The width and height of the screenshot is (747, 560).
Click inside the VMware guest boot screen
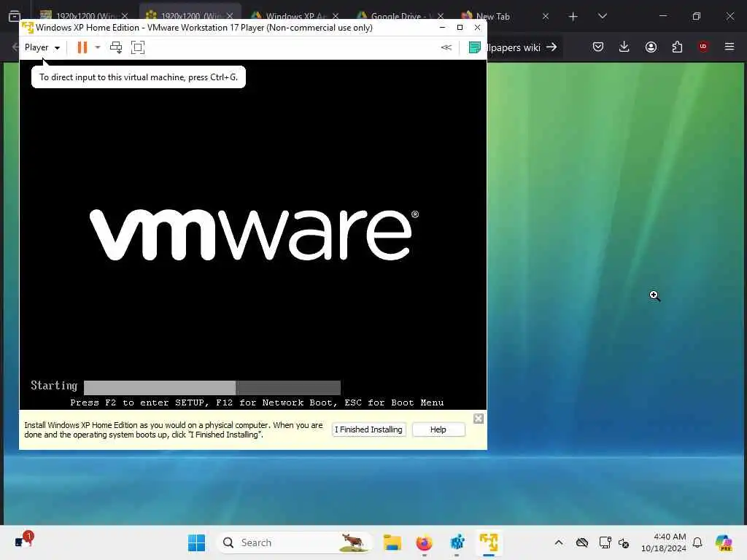tap(253, 234)
